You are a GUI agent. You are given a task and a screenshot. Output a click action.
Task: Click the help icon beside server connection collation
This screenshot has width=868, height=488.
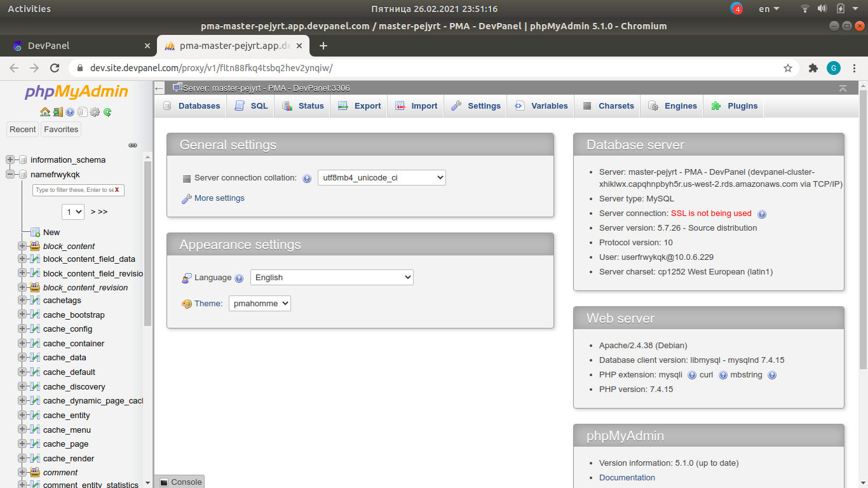click(307, 178)
